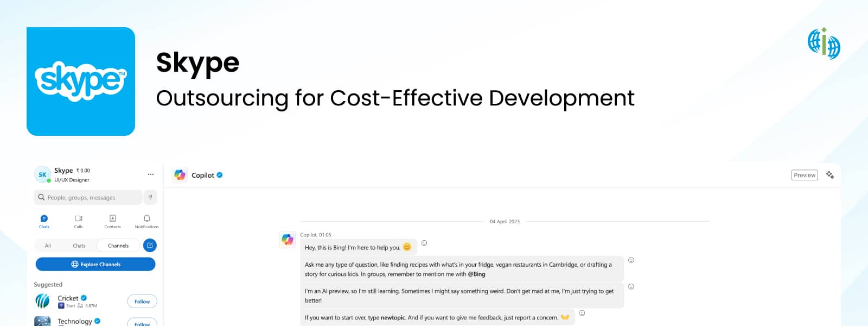Viewport: 868px width, 326px height.
Task: Click the Copilot chat title
Action: point(203,175)
